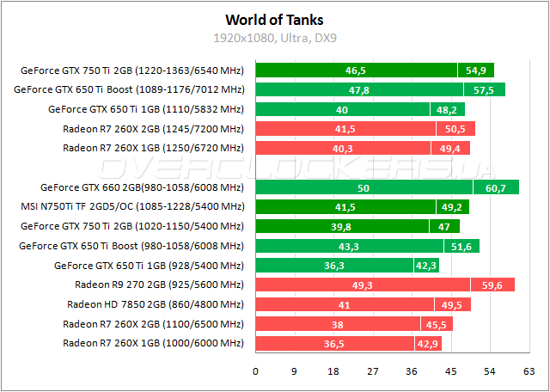Click the 42,9 bar value
The height and width of the screenshot is (392, 550).
pyautogui.click(x=428, y=344)
